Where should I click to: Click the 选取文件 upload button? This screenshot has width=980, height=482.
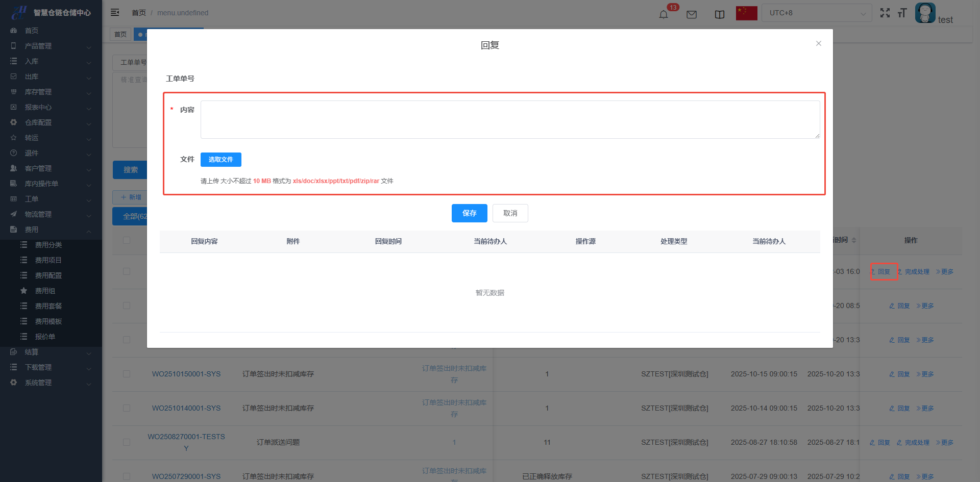coord(220,160)
